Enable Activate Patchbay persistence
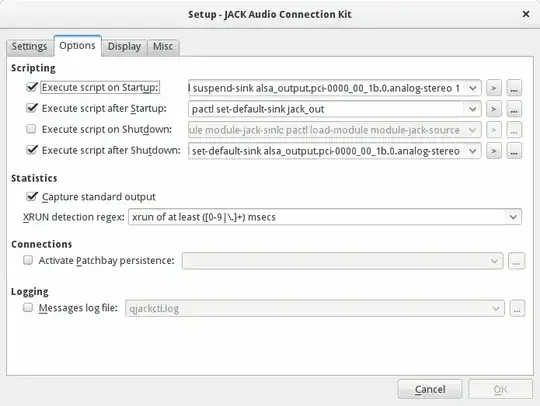 click(x=28, y=260)
